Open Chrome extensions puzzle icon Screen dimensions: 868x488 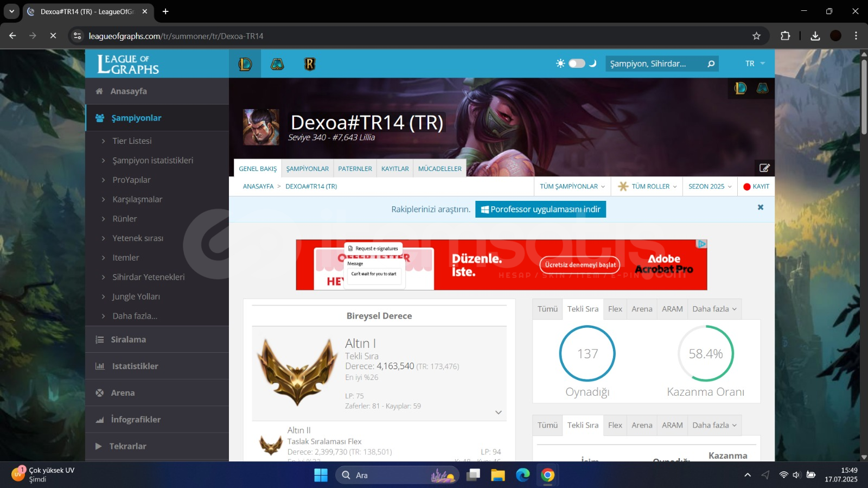[x=785, y=36]
